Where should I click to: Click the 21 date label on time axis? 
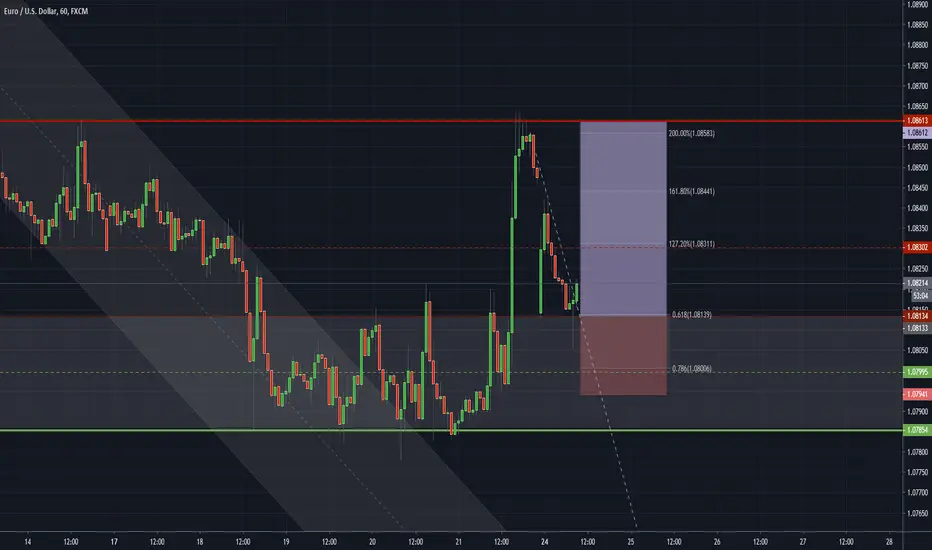(458, 542)
